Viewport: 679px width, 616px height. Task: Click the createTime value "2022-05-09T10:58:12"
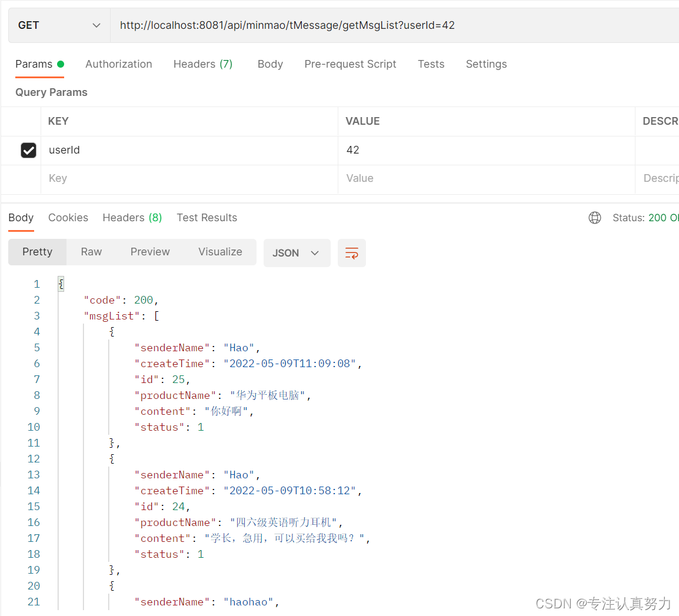(289, 491)
